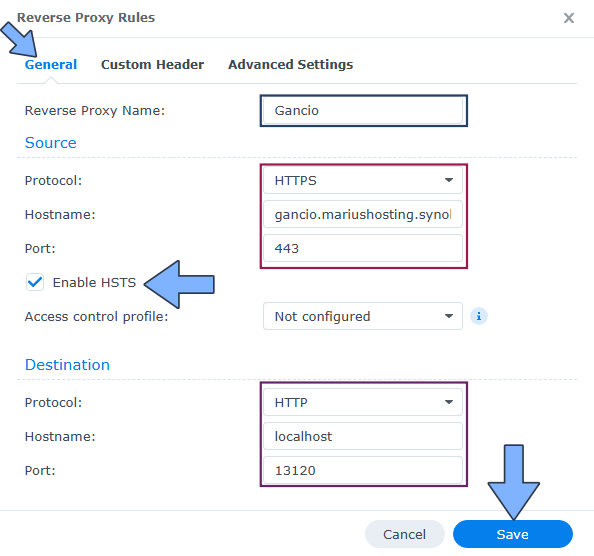Click the destination Port field showing 13120

coord(363,470)
